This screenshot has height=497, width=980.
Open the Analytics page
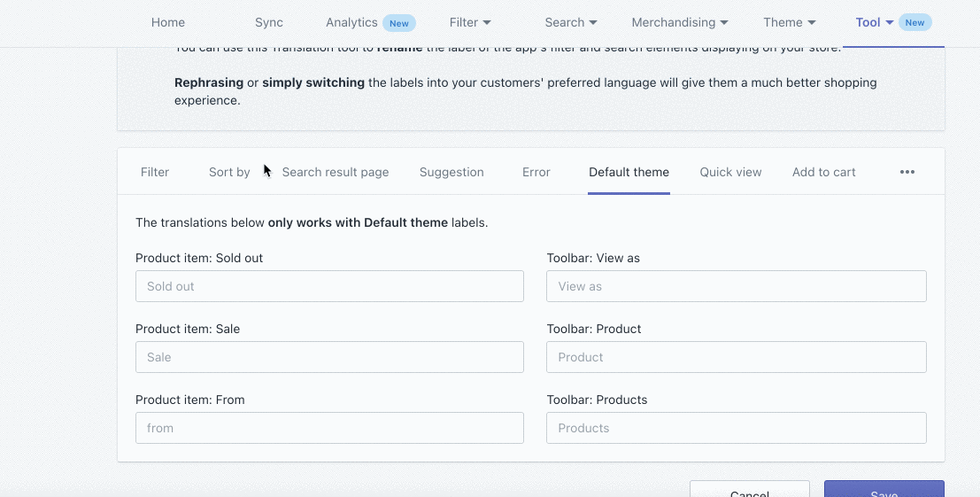(x=351, y=22)
